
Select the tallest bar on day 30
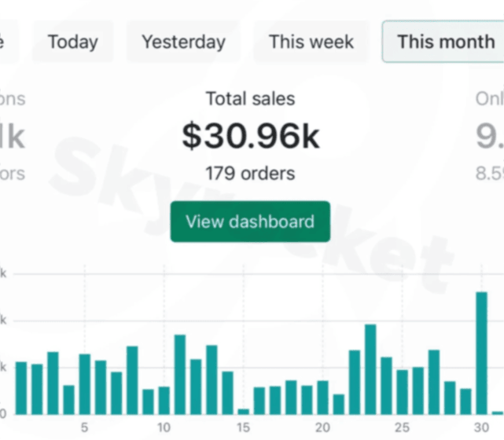click(481, 353)
